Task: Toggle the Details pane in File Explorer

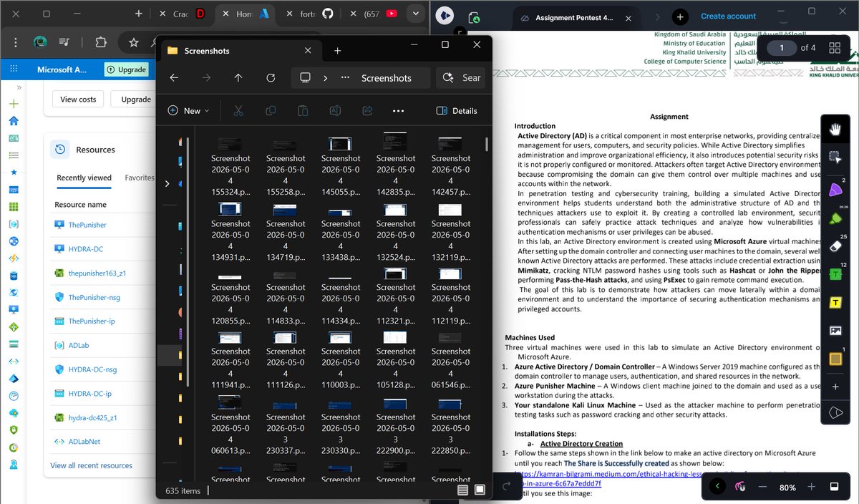Action: [457, 111]
